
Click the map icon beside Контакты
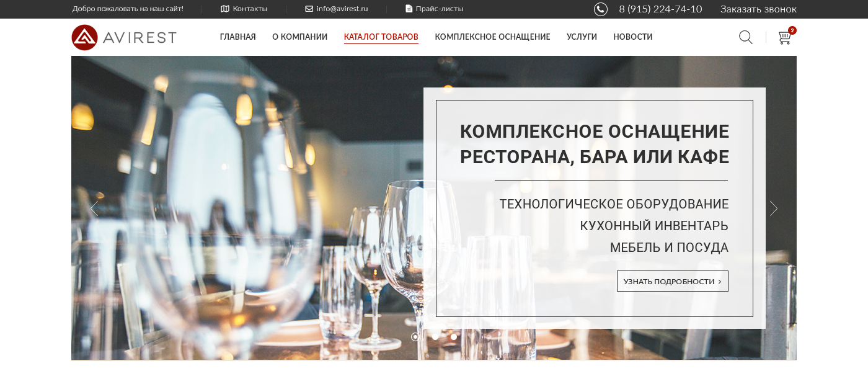click(225, 9)
